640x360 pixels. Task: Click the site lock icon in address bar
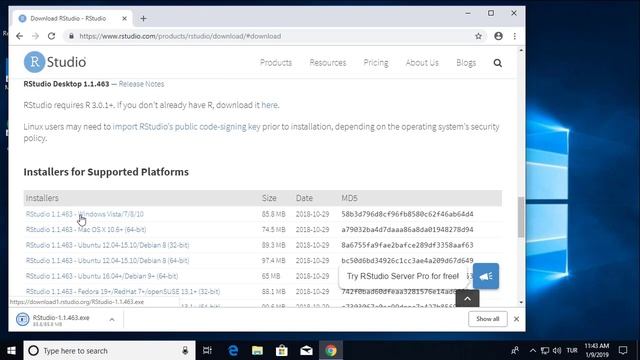click(x=71, y=36)
